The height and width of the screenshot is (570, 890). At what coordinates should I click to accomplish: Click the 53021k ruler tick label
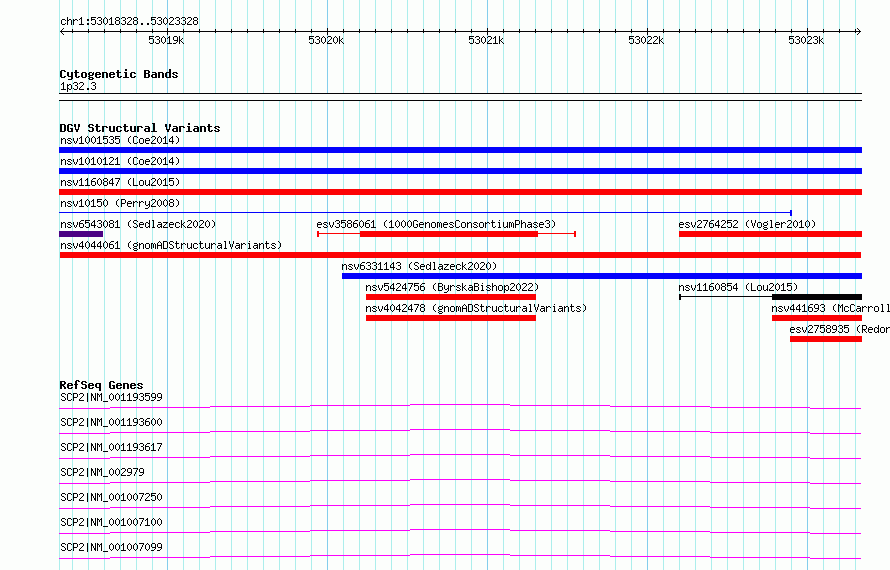[x=486, y=40]
